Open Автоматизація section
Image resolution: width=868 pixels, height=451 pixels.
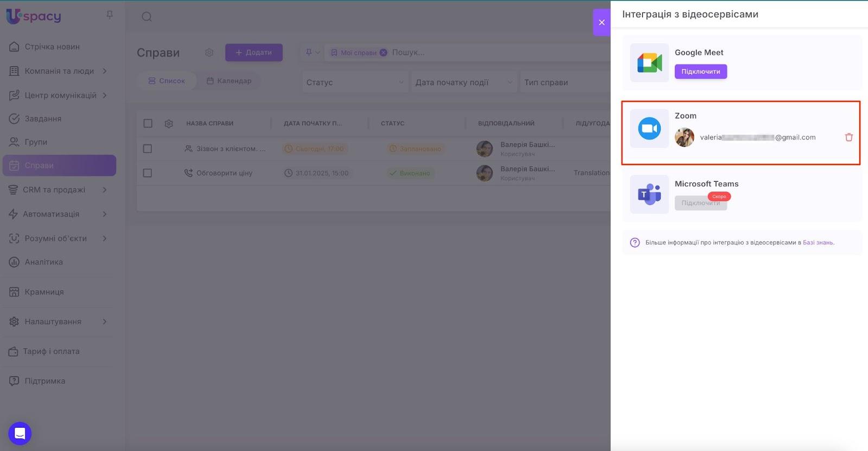(x=51, y=214)
